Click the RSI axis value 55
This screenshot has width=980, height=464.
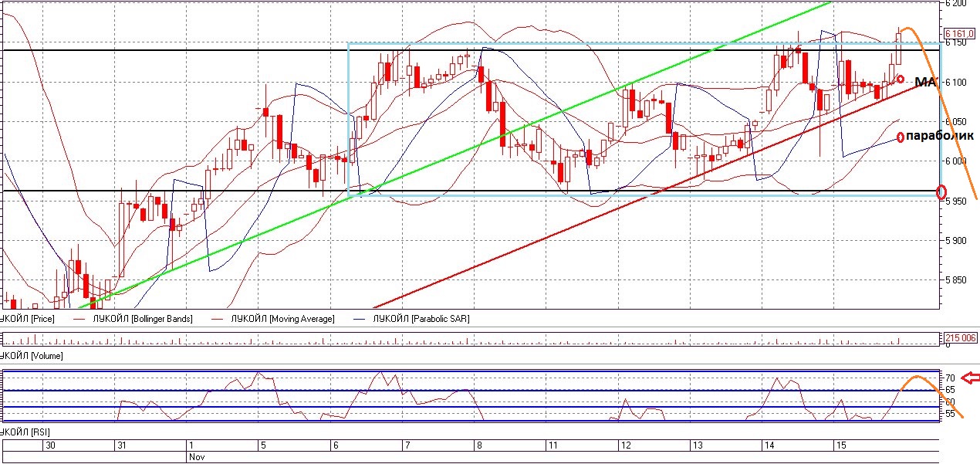(951, 415)
